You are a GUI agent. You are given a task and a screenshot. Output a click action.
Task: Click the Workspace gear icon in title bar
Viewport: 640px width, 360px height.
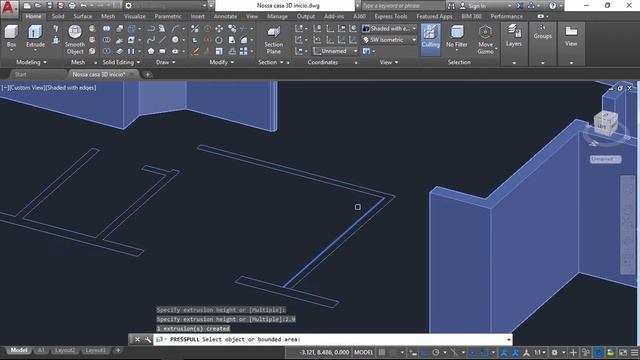[128, 6]
